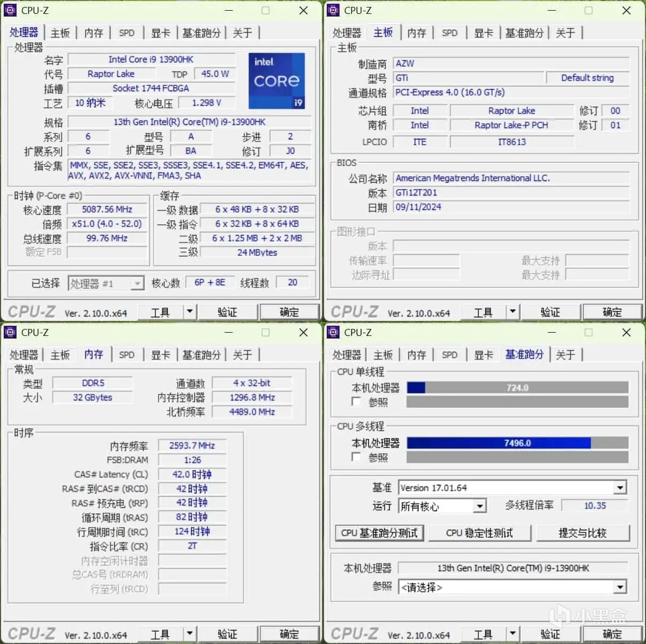The image size is (646, 644).
Task: Click multi-thread score bar showing 7496.0
Action: (517, 443)
